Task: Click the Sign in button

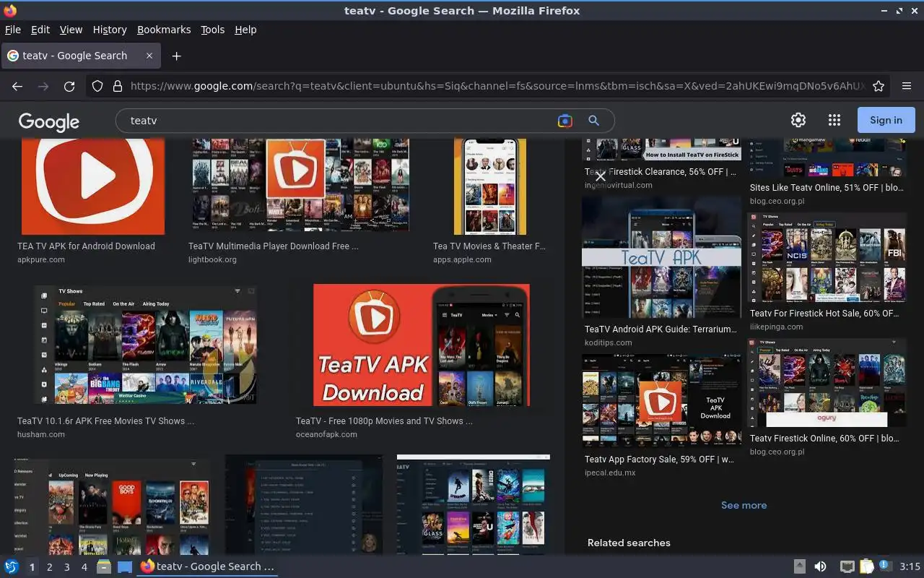Action: [886, 120]
